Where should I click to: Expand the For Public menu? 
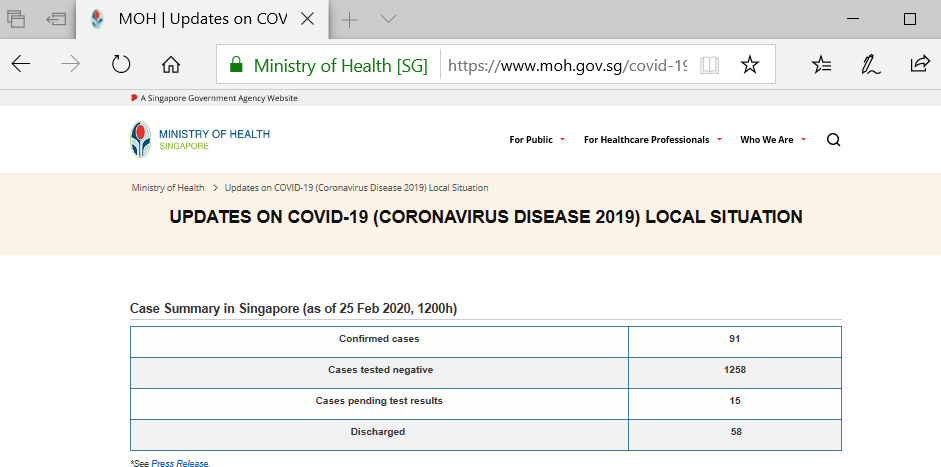[x=537, y=140]
